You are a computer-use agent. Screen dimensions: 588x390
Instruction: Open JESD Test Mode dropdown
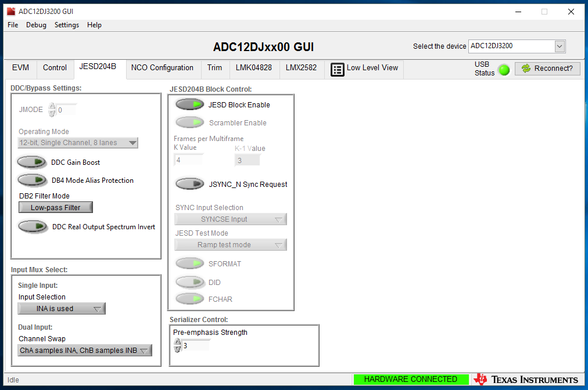[x=231, y=245]
